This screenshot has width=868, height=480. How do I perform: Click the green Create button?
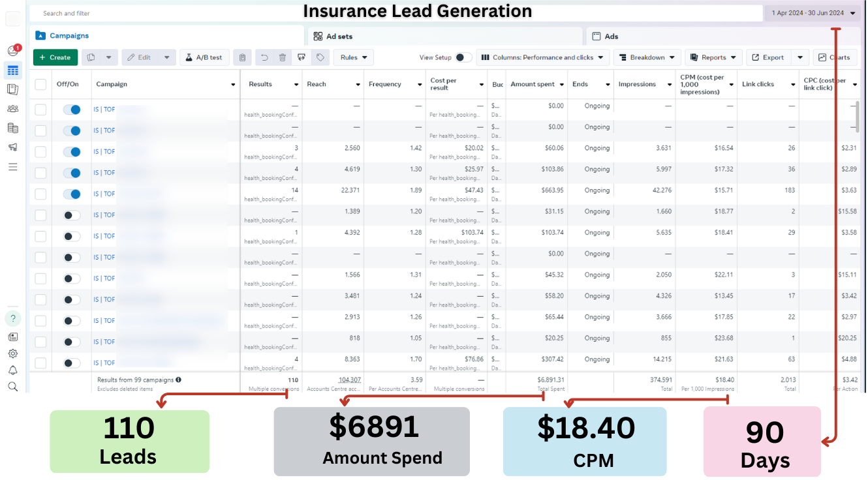[x=55, y=57]
